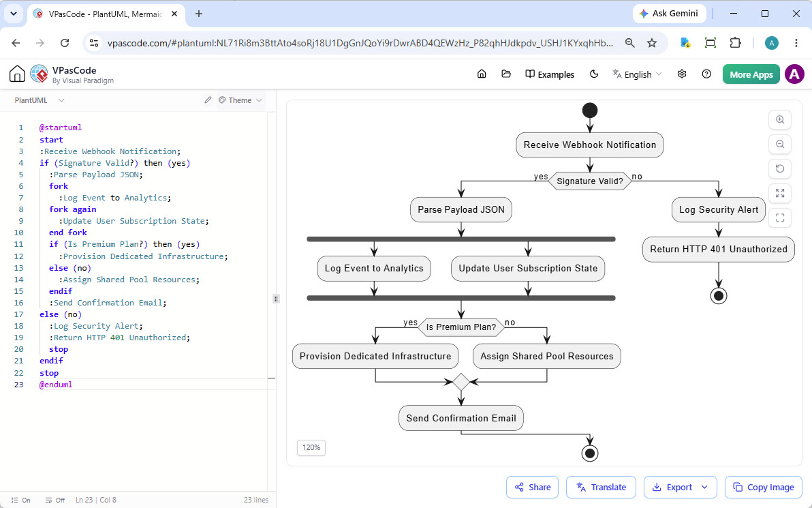Click the More Apps button
Screen dimensions: 812x508
pyautogui.click(x=751, y=74)
